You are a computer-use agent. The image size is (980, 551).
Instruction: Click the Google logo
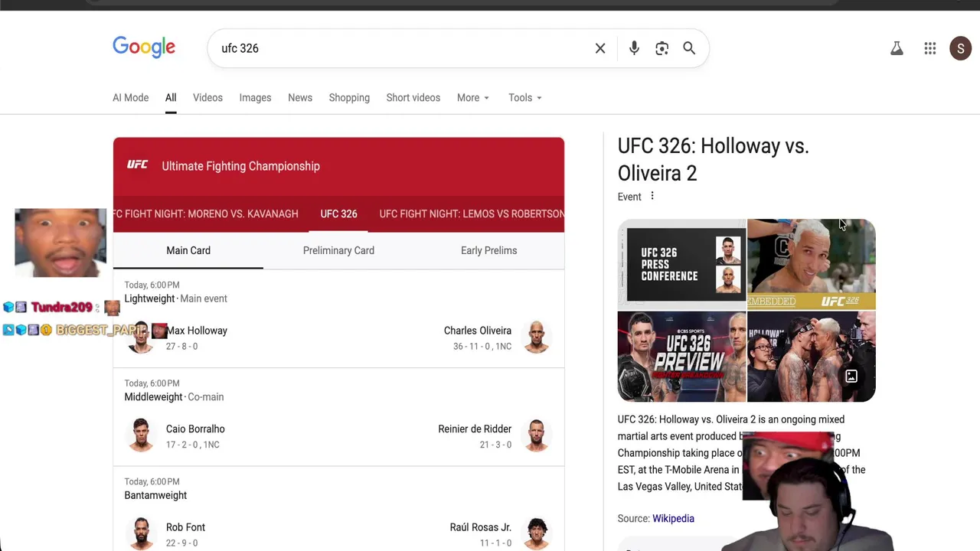click(x=144, y=47)
